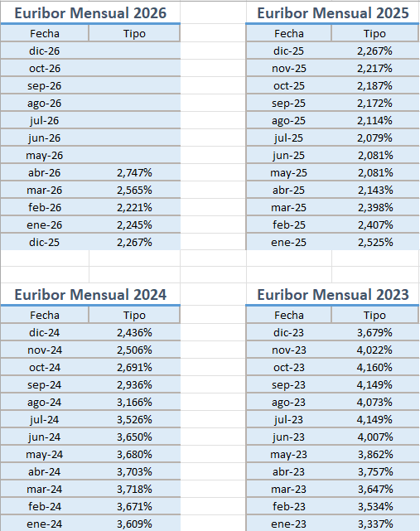Select the mar-24 rate 3,718%
Image resolution: width=420 pixels, height=531 pixels.
click(134, 489)
